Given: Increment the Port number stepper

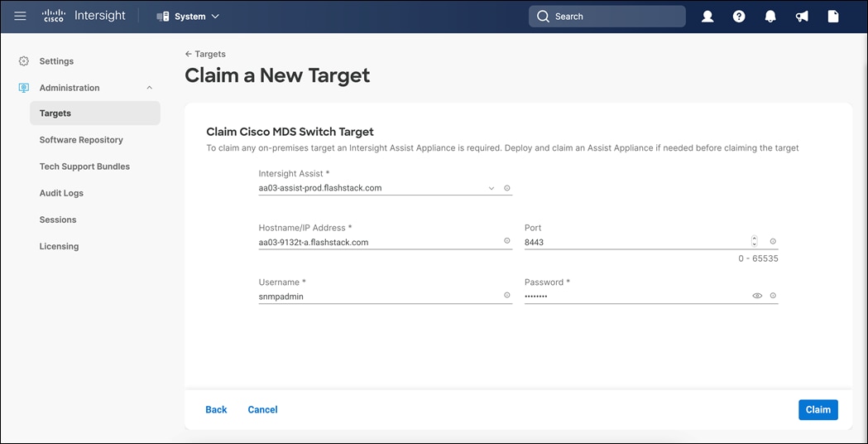Looking at the screenshot, I should point(754,239).
